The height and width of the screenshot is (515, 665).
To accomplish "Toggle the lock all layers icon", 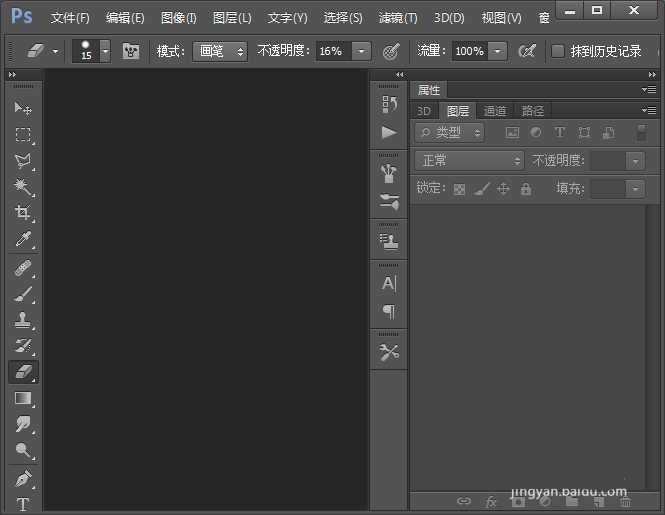I will click(526, 189).
